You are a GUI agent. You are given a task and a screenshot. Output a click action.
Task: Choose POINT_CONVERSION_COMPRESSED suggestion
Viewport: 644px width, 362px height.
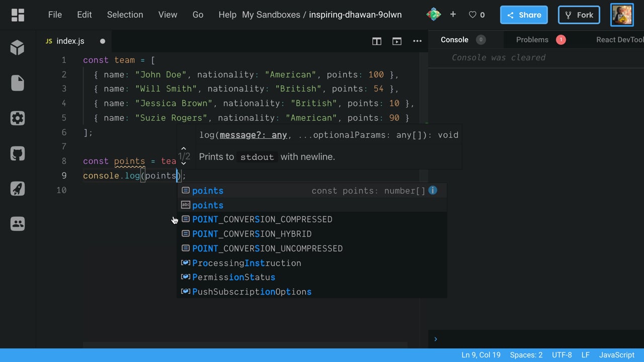point(311,219)
